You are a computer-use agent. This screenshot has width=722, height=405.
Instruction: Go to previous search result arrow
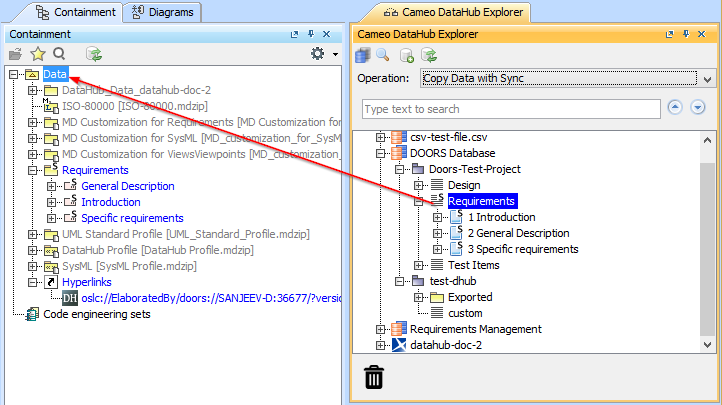(x=675, y=108)
